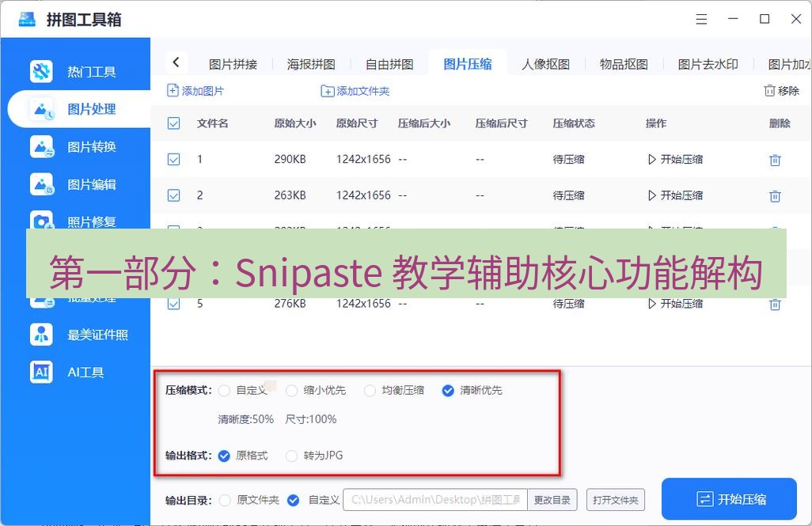Click the 清晰度:50% value
The image size is (812, 526).
coord(245,419)
